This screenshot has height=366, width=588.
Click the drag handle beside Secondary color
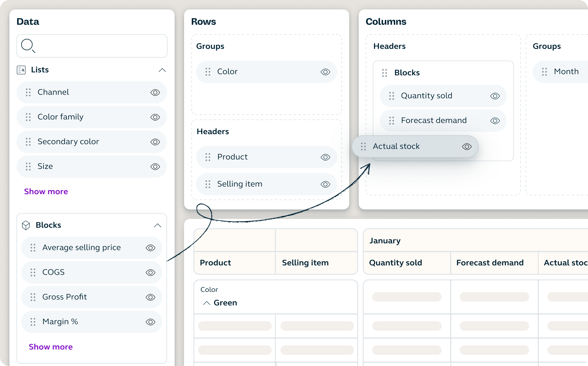[x=28, y=142]
